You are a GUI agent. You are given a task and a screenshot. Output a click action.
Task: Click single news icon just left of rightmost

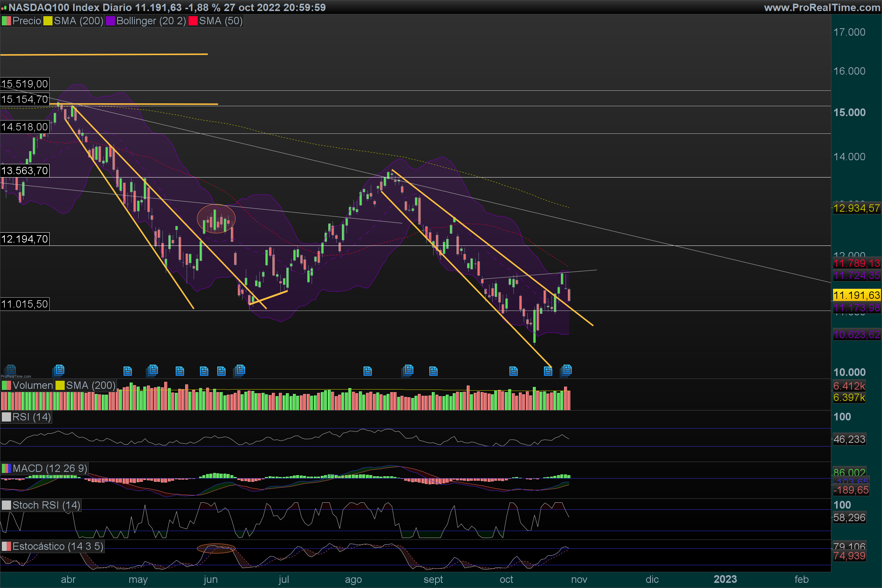tap(548, 371)
